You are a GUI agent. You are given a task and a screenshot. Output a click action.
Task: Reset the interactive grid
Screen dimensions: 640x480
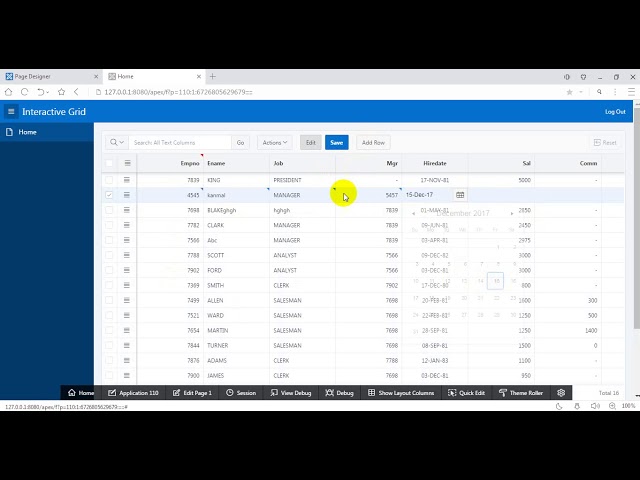[605, 142]
